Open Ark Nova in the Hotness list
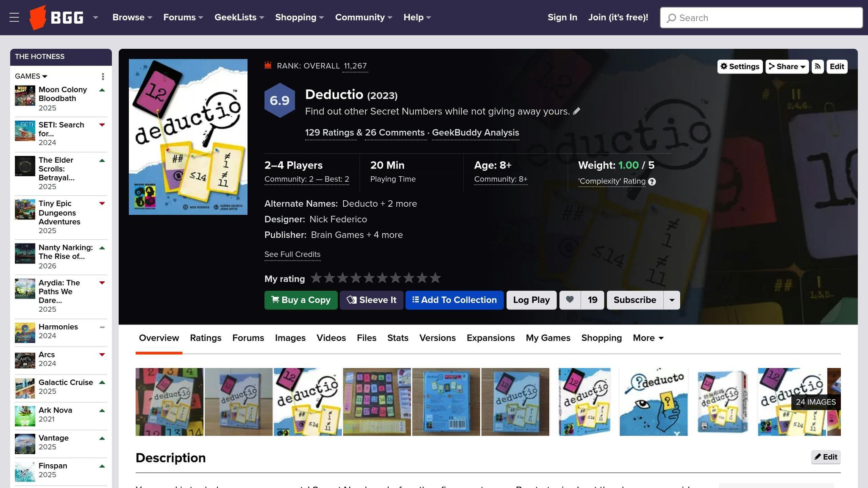 55,410
